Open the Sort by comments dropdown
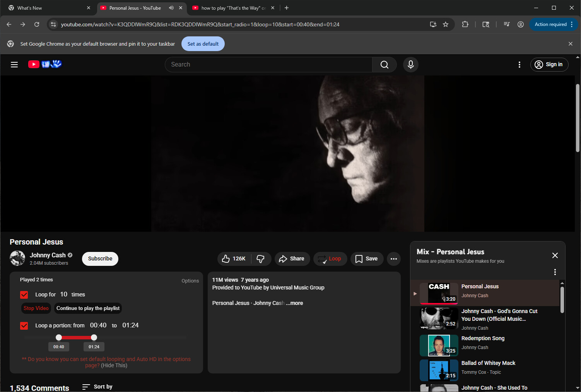 97,387
